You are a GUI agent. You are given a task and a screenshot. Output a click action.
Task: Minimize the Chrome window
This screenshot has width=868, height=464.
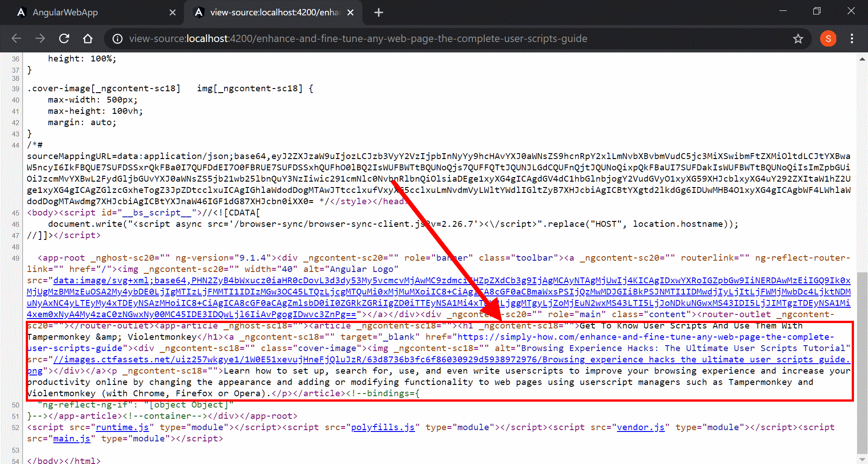click(783, 11)
